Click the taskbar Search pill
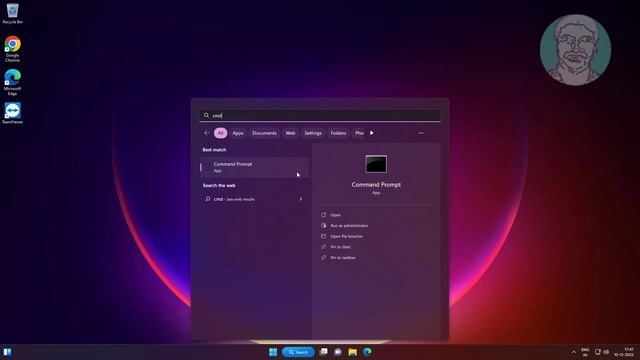 pos(298,352)
